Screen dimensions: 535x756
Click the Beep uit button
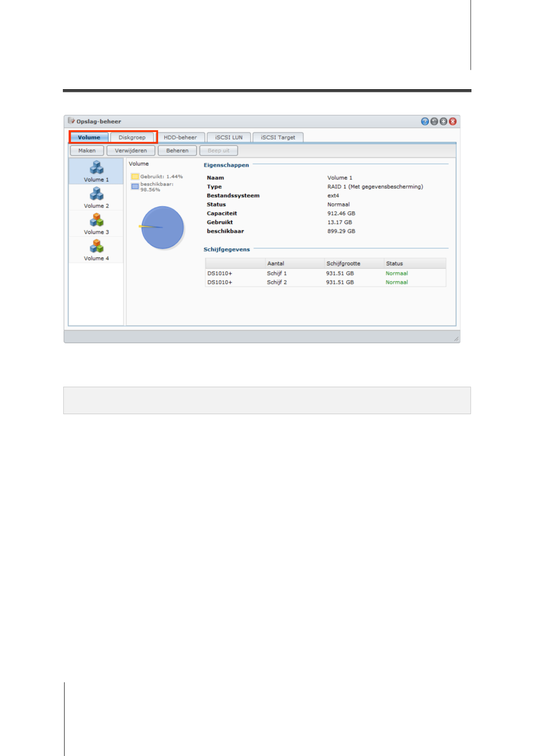tap(218, 151)
